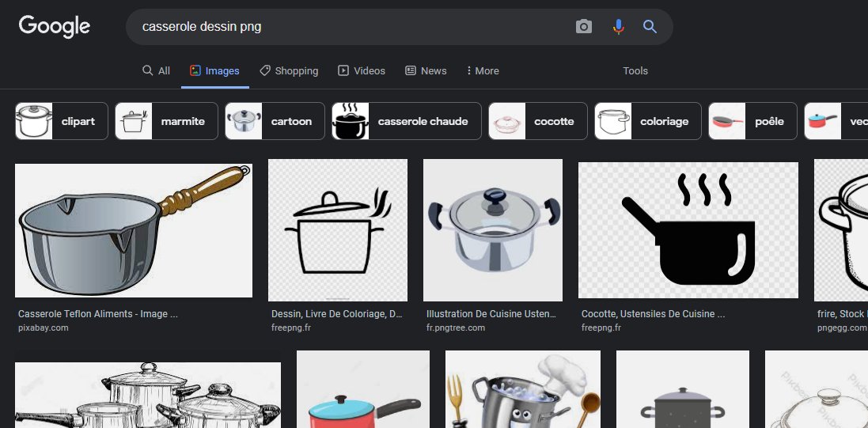The image size is (868, 428).
Task: Filter by casserole chaude chip
Action: (407, 121)
